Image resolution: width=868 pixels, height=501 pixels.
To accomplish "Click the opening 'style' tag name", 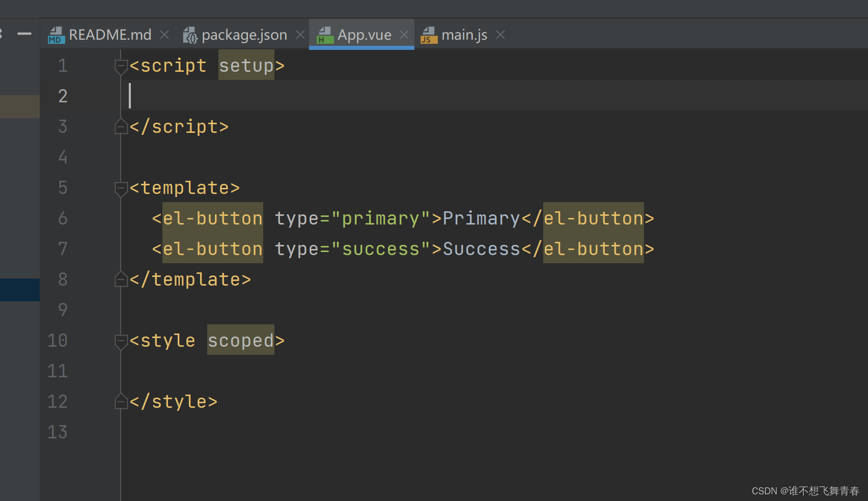I will pyautogui.click(x=168, y=340).
